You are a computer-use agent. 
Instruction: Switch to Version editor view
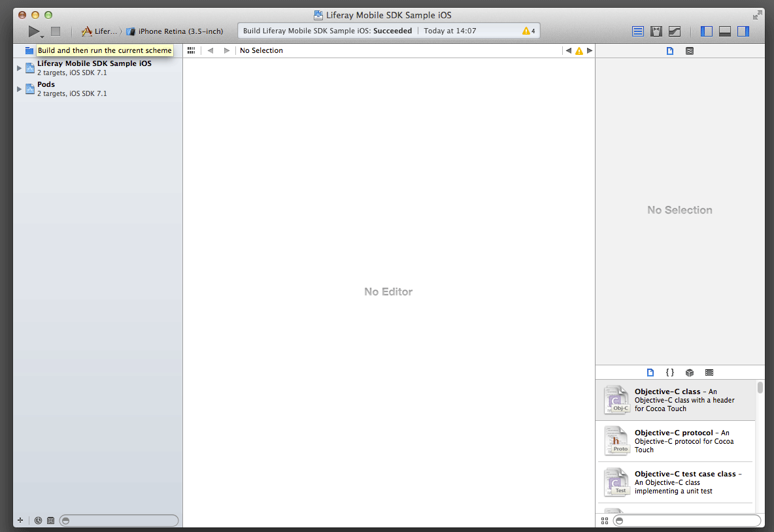[x=675, y=31]
